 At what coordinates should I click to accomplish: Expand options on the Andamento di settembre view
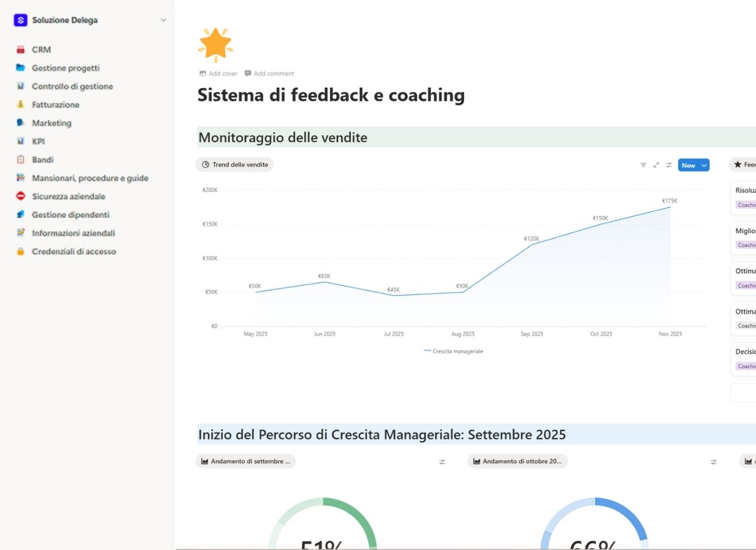coord(442,461)
